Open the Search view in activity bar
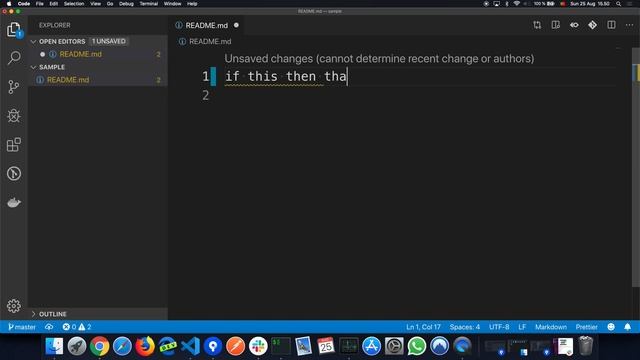Image resolution: width=640 pixels, height=360 pixels. tap(14, 58)
